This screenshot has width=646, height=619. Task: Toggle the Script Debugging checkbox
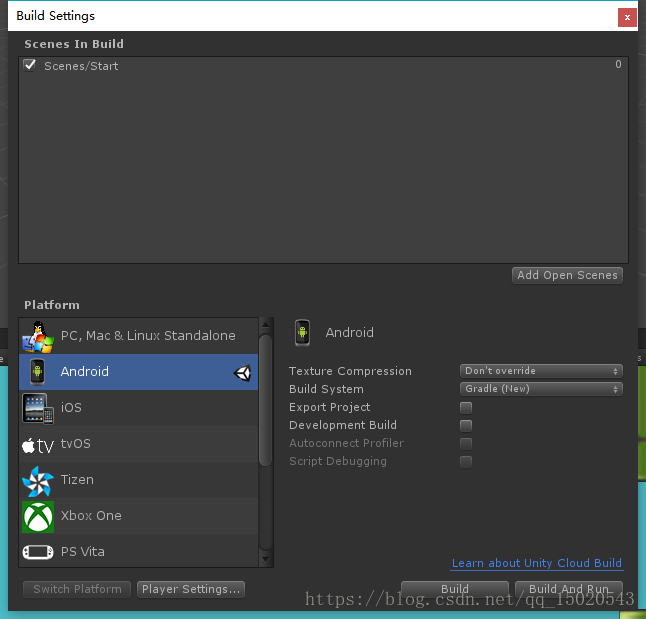tap(466, 462)
